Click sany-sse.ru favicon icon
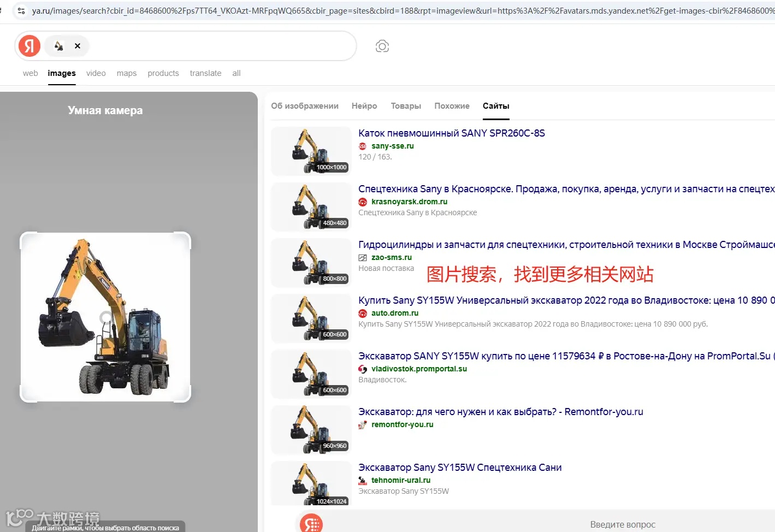Viewport: 775px width, 532px height. (x=363, y=146)
